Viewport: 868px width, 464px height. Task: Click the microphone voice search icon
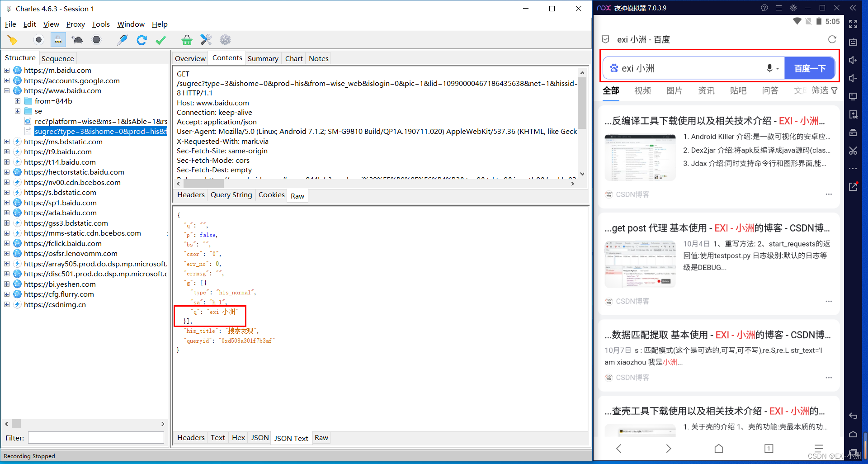click(x=769, y=68)
